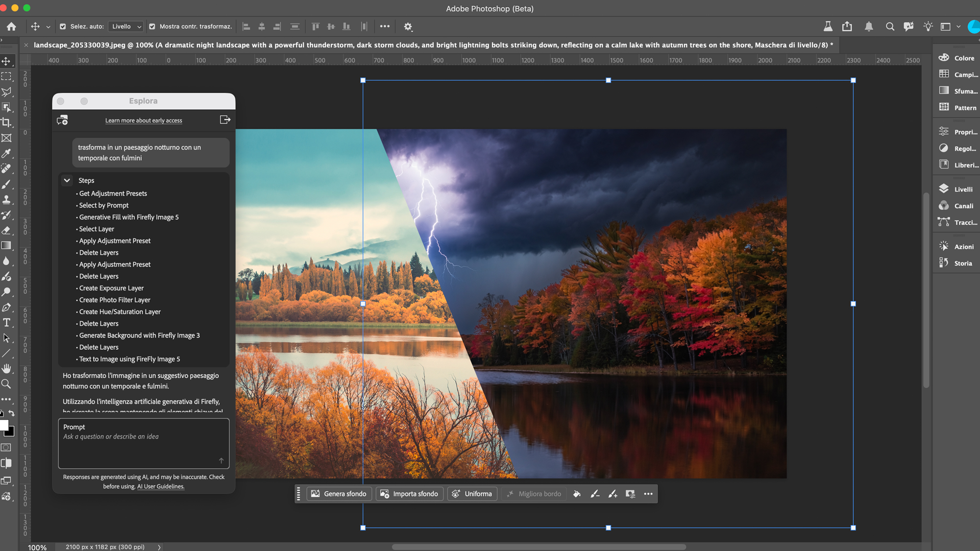This screenshot has height=551, width=980.
Task: Expand status bar info arrow
Action: click(159, 547)
